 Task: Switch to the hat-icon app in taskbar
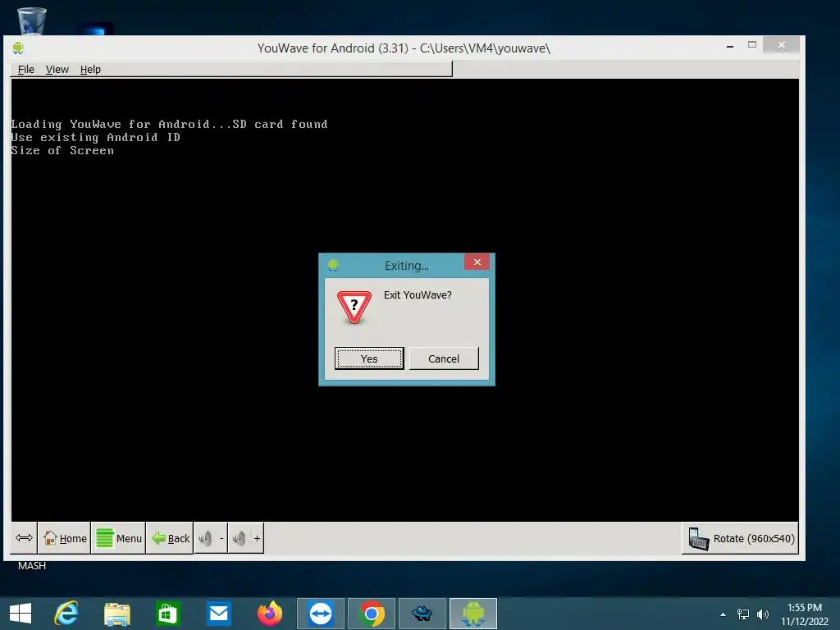coord(422,614)
